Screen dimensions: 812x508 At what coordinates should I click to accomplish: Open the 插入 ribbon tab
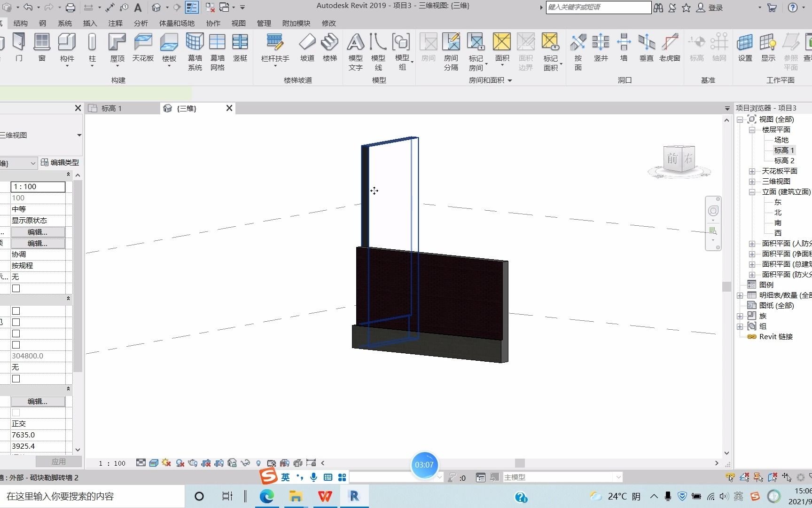pyautogui.click(x=89, y=23)
